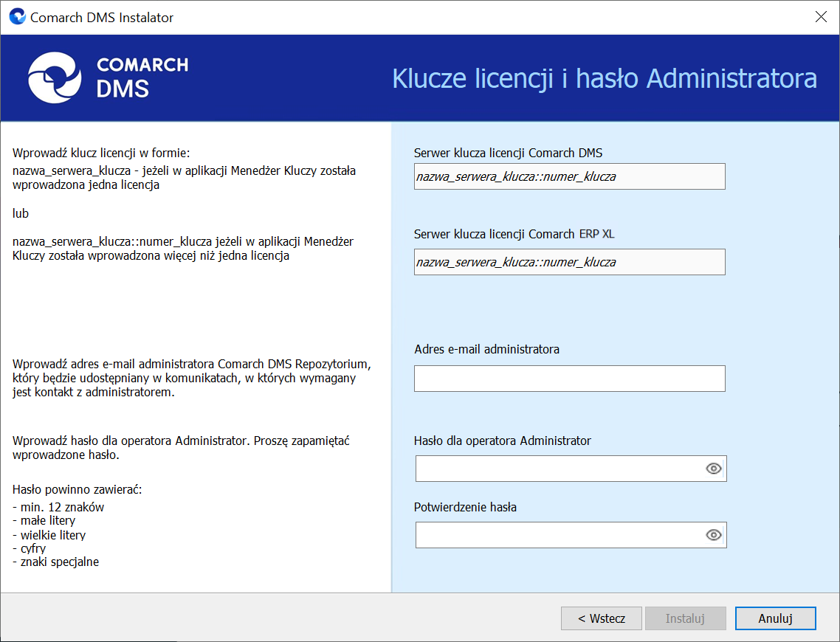Screen dimensions: 840x642
Task: Show password in Hasło dla operatora Administrator field
Action: coord(713,469)
